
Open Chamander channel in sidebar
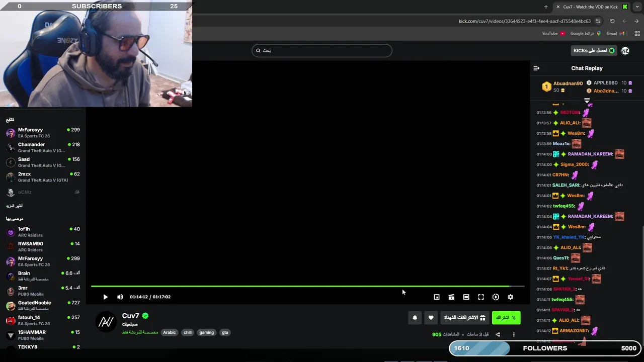click(x=43, y=147)
